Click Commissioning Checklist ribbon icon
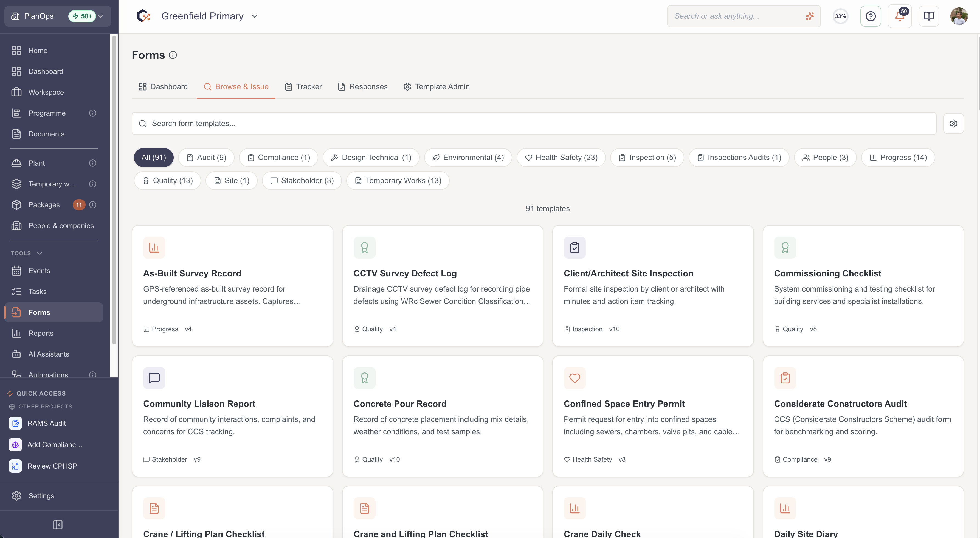The height and width of the screenshot is (538, 980). (785, 248)
